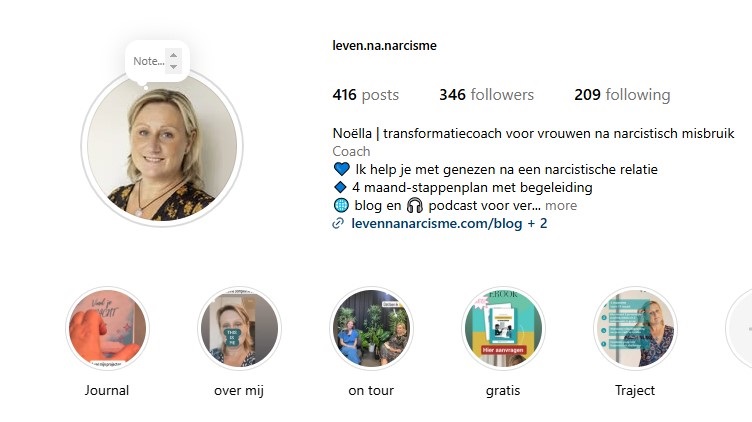Click the link chain icon beside levennanarcisme.com
Image resolution: width=752 pixels, height=422 pixels.
point(338,223)
